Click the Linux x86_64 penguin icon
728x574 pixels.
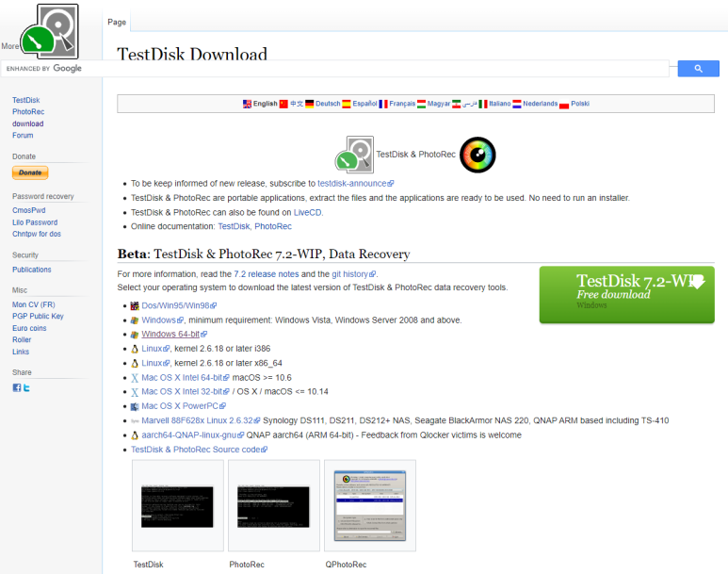tap(135, 363)
